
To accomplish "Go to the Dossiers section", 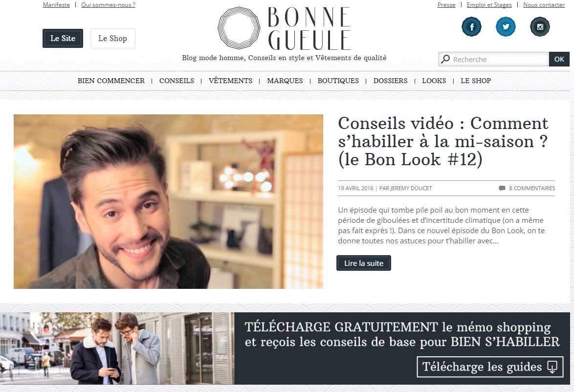I will coord(390,81).
